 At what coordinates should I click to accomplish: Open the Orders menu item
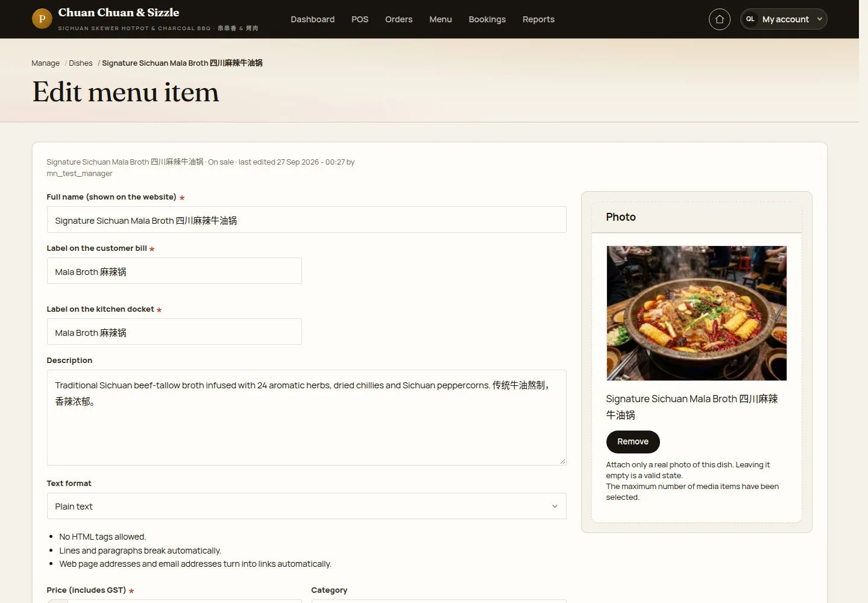tap(398, 19)
